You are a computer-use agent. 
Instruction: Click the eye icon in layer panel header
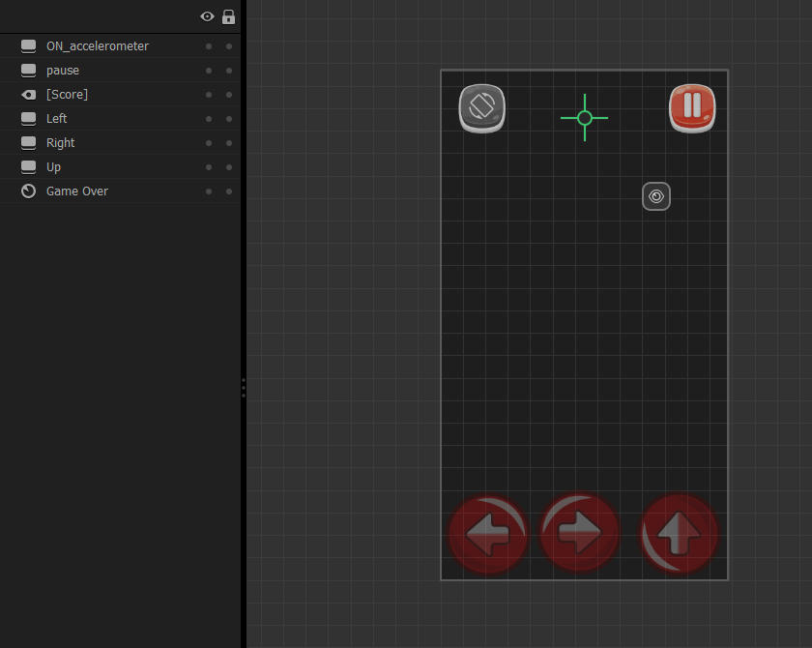pyautogui.click(x=207, y=16)
